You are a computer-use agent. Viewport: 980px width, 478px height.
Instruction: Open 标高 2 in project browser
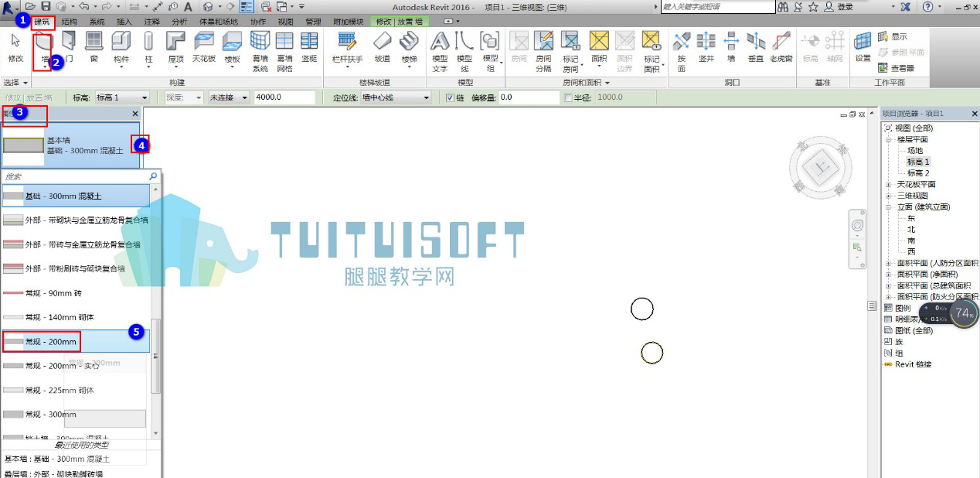918,173
